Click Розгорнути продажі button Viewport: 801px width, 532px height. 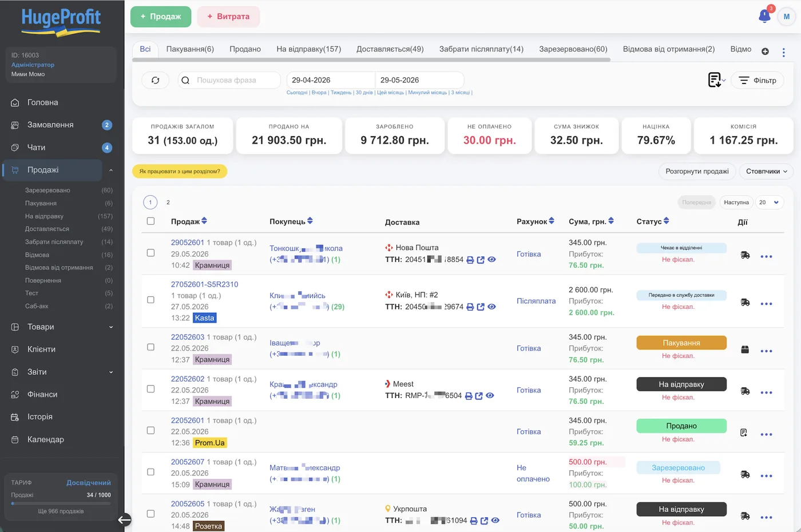click(x=697, y=171)
